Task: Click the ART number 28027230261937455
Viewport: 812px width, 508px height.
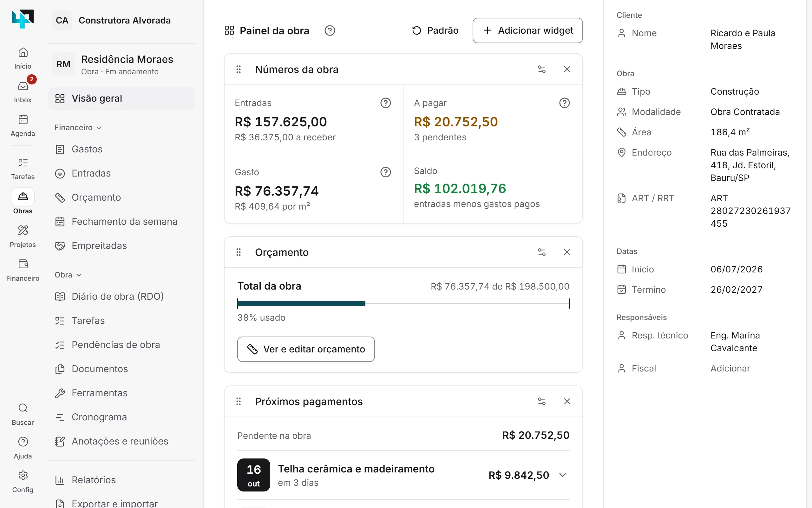Action: (x=750, y=211)
